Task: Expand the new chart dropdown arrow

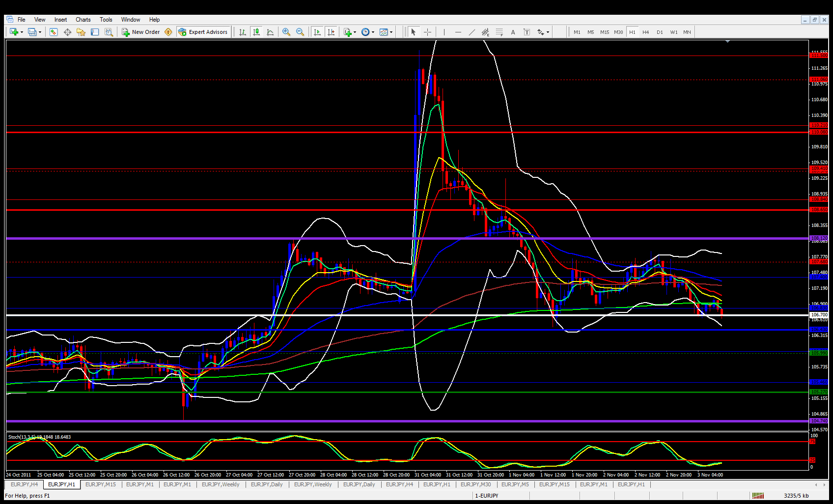Action: (x=22, y=32)
